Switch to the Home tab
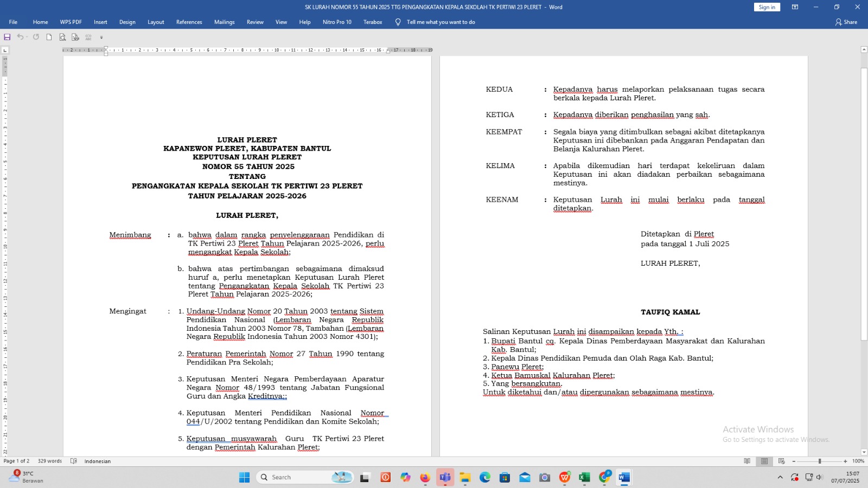868x488 pixels. 40,22
